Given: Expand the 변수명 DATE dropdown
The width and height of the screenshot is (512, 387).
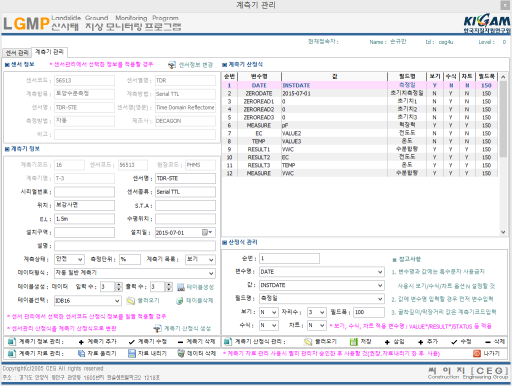Looking at the screenshot, I should (x=380, y=272).
